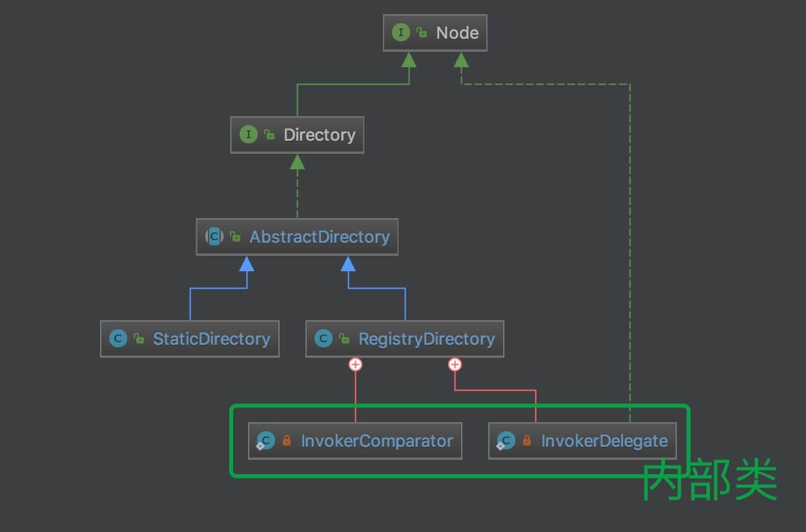
Task: Select the StaticDirectory class label
Action: coord(211,339)
